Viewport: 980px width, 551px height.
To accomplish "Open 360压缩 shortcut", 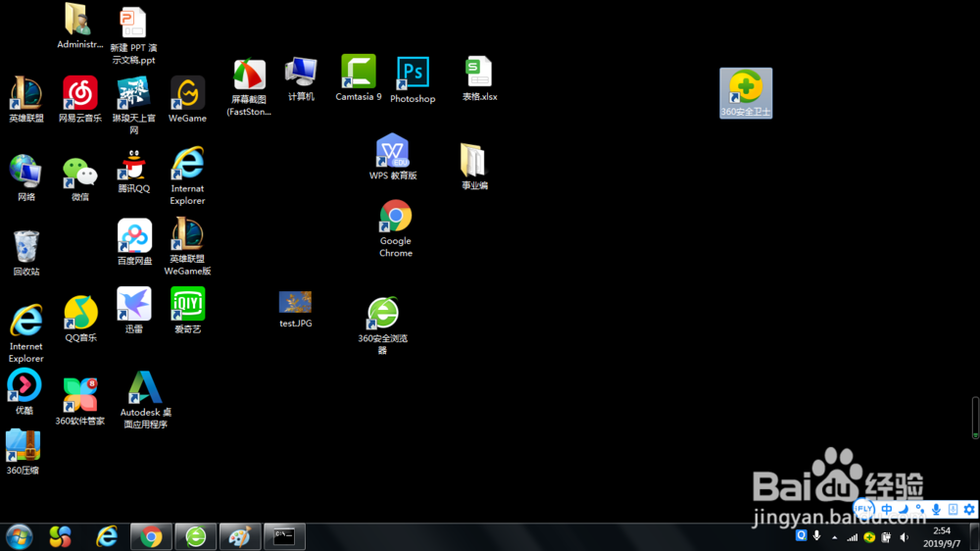I will click(24, 452).
